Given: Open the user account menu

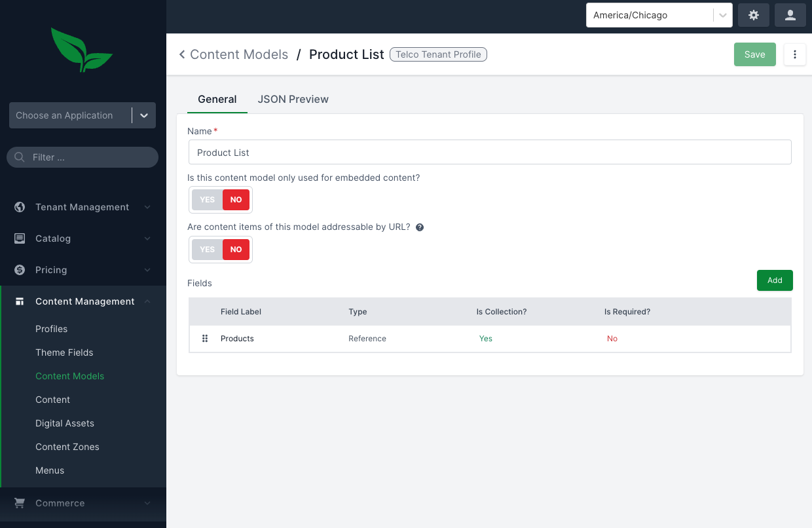Looking at the screenshot, I should [x=790, y=15].
